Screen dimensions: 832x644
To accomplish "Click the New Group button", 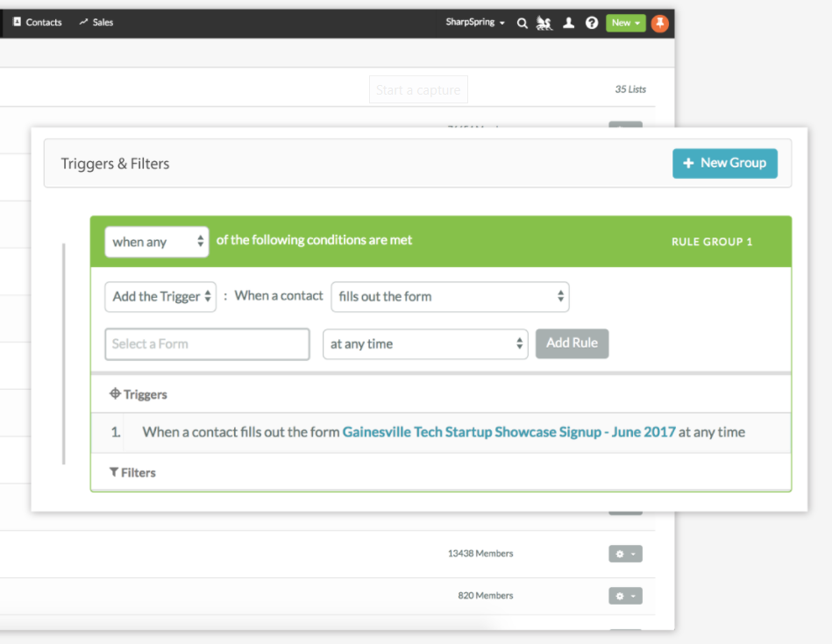I will [x=724, y=163].
